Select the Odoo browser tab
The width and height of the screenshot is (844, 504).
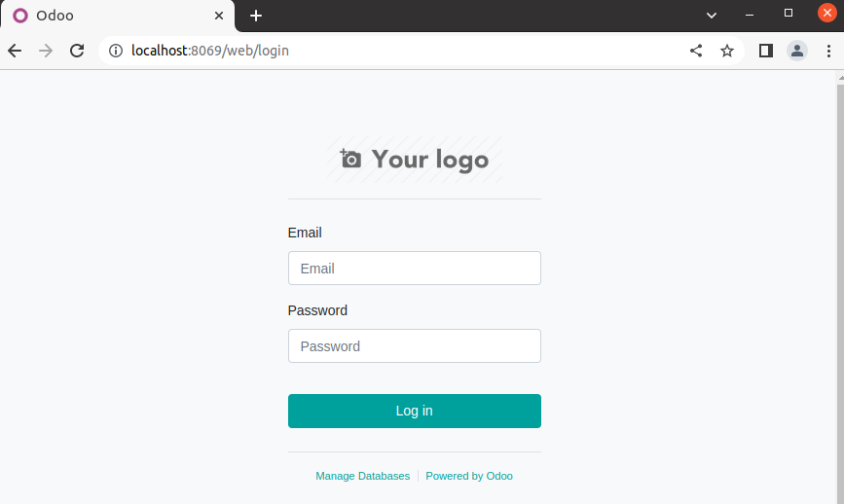pyautogui.click(x=107, y=16)
